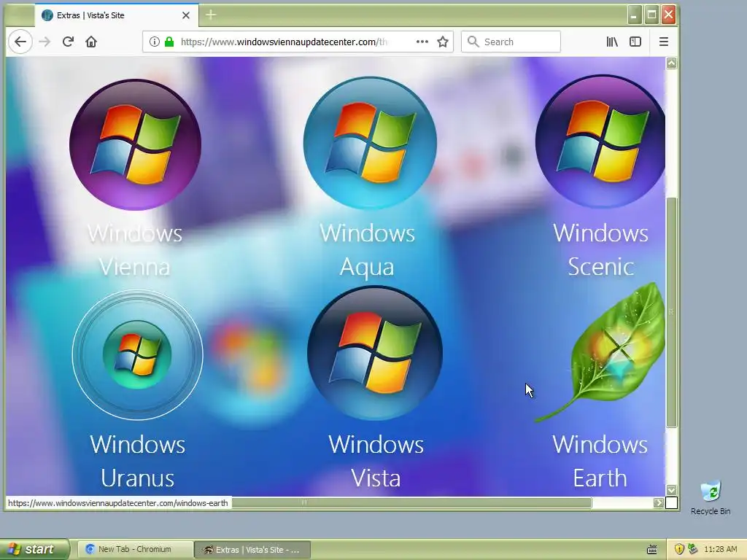
Task: Follow the Windows Aqua text link
Action: click(x=368, y=250)
